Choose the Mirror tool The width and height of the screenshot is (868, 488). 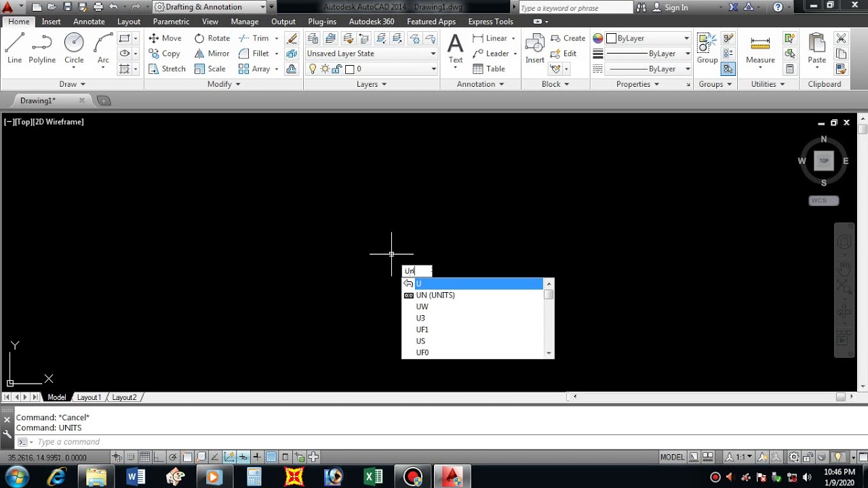point(212,54)
